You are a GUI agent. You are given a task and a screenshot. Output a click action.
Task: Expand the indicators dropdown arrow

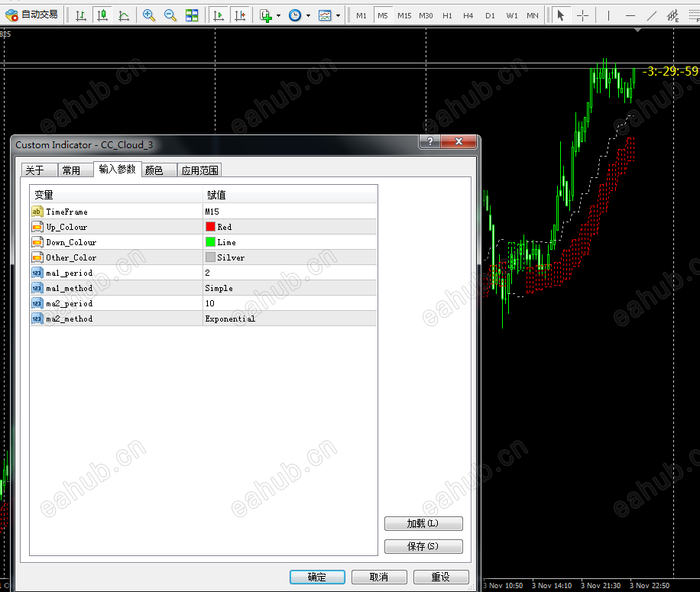coord(279,15)
